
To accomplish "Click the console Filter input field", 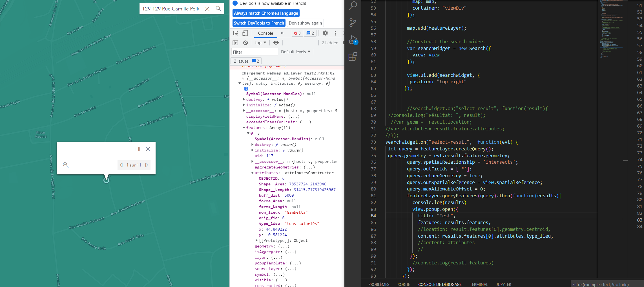I will point(254,52).
